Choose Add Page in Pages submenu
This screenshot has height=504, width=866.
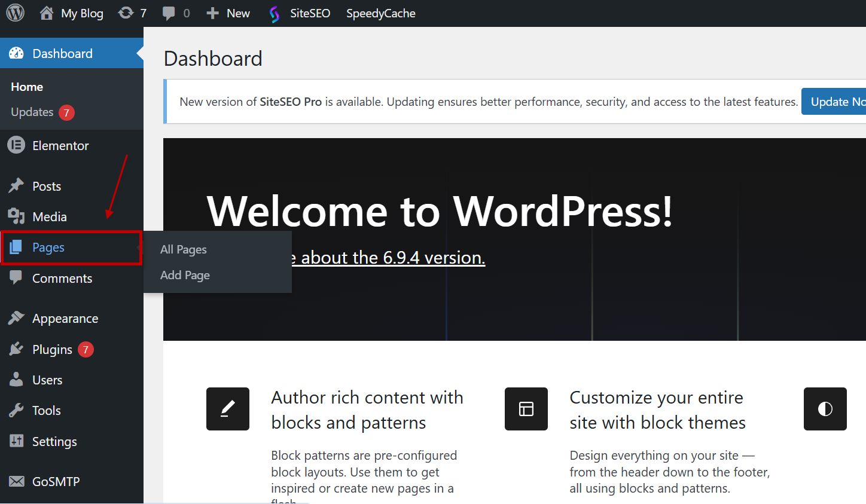coord(185,275)
